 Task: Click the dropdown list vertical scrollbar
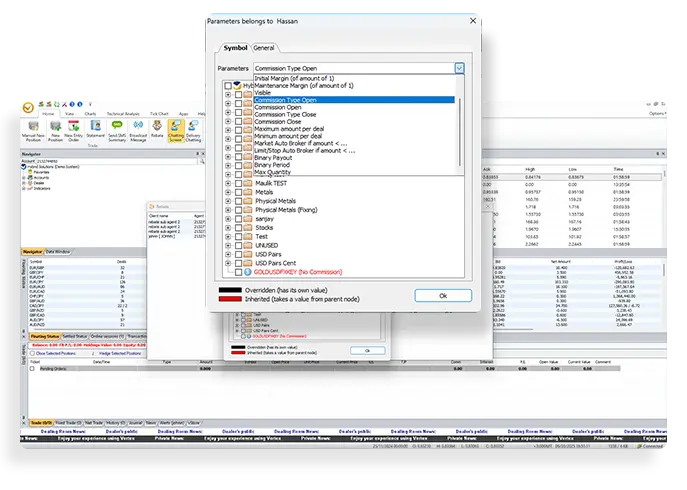pyautogui.click(x=459, y=131)
